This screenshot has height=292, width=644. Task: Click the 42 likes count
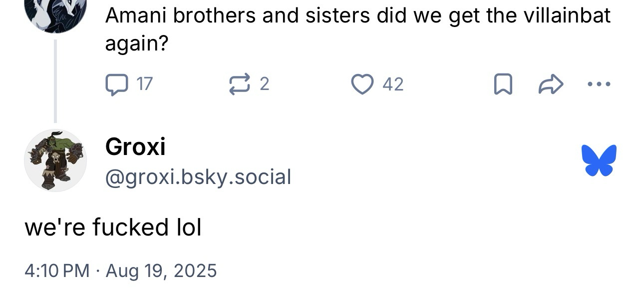point(393,84)
